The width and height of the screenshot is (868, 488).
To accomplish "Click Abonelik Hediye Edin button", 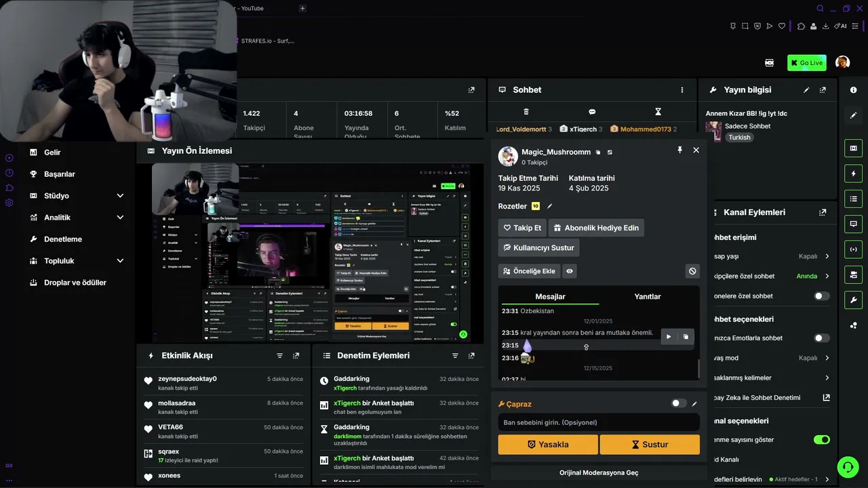I will click(x=596, y=228).
